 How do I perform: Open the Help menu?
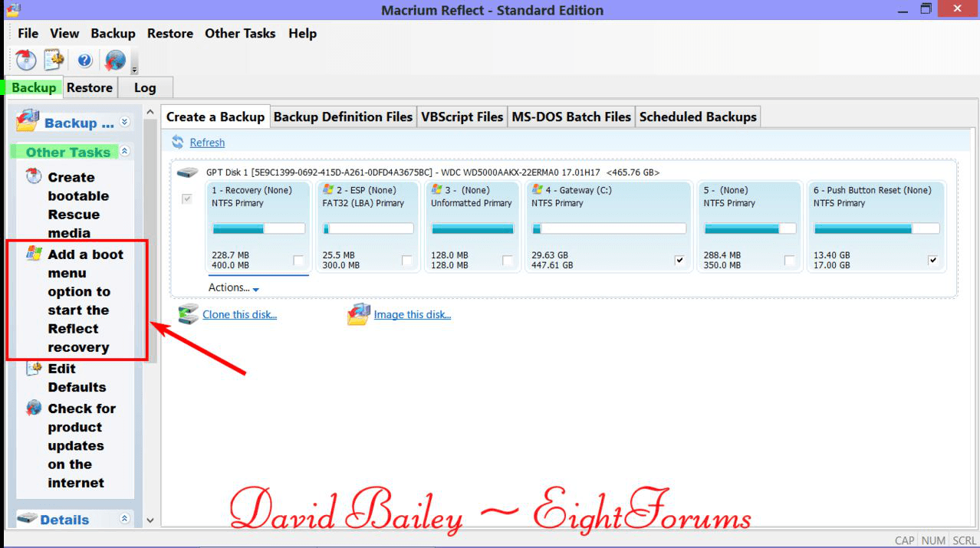tap(302, 33)
